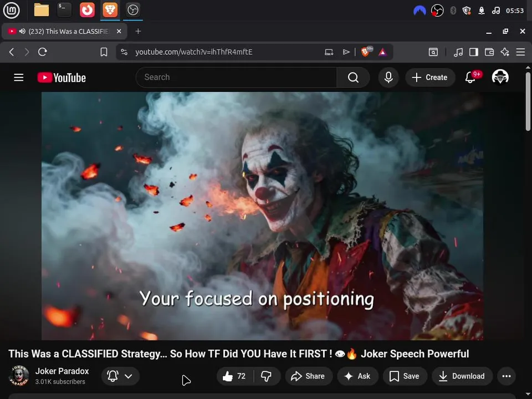Screen dimensions: 532x399
Task: Submit search with the magnifier button
Action: (x=353, y=78)
